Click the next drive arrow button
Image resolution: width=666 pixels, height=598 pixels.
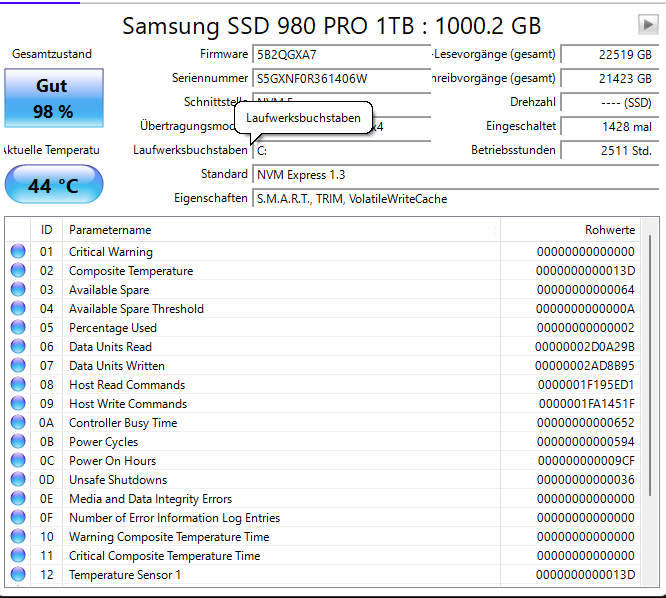point(648,24)
